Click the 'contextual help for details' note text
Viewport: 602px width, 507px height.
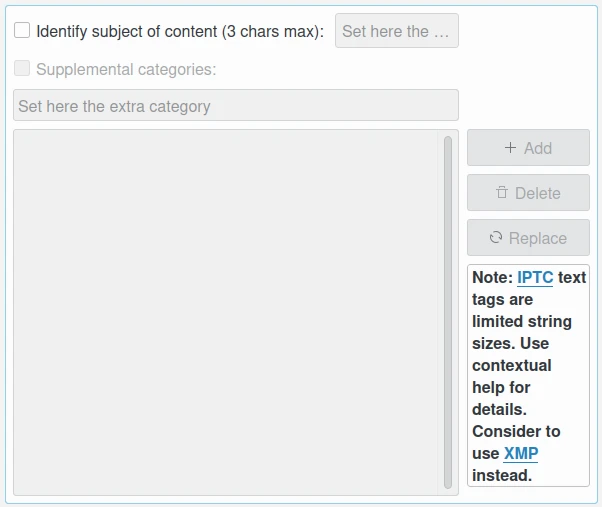[x=511, y=388]
